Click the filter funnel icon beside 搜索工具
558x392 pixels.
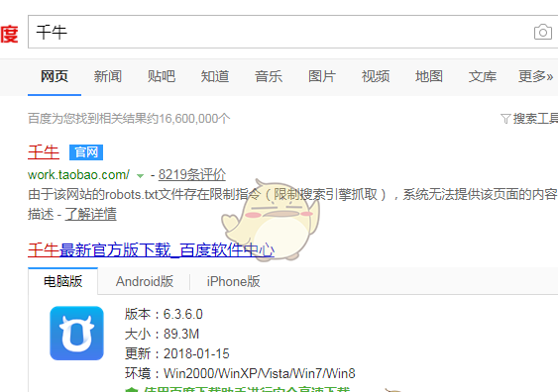(x=505, y=119)
